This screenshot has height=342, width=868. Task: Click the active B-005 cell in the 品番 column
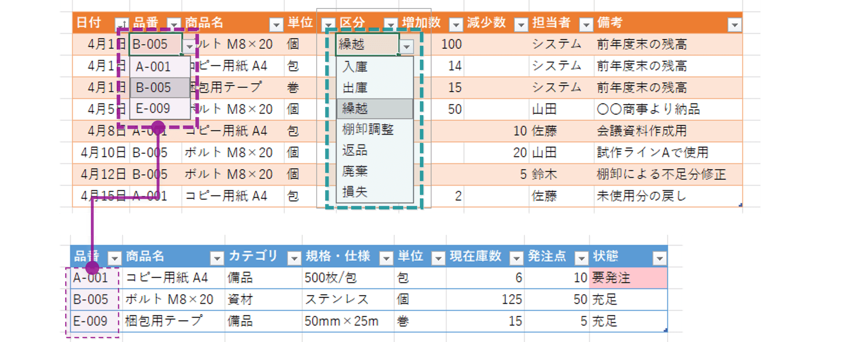tap(156, 44)
